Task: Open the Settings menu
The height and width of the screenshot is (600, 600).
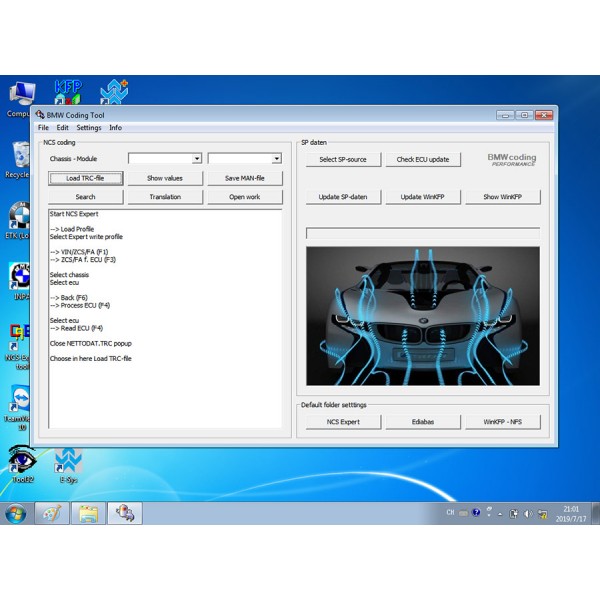Action: click(x=89, y=128)
